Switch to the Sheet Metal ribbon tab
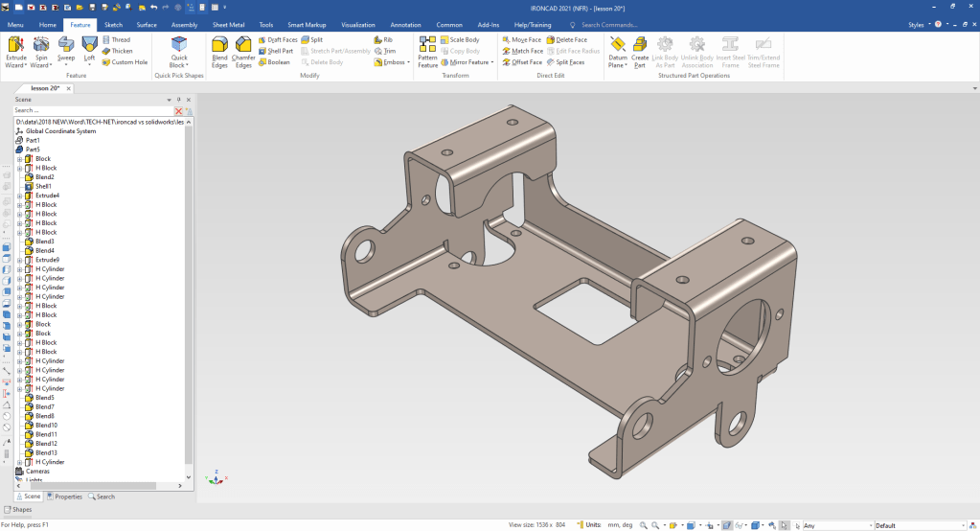Image resolution: width=980 pixels, height=531 pixels. click(227, 24)
